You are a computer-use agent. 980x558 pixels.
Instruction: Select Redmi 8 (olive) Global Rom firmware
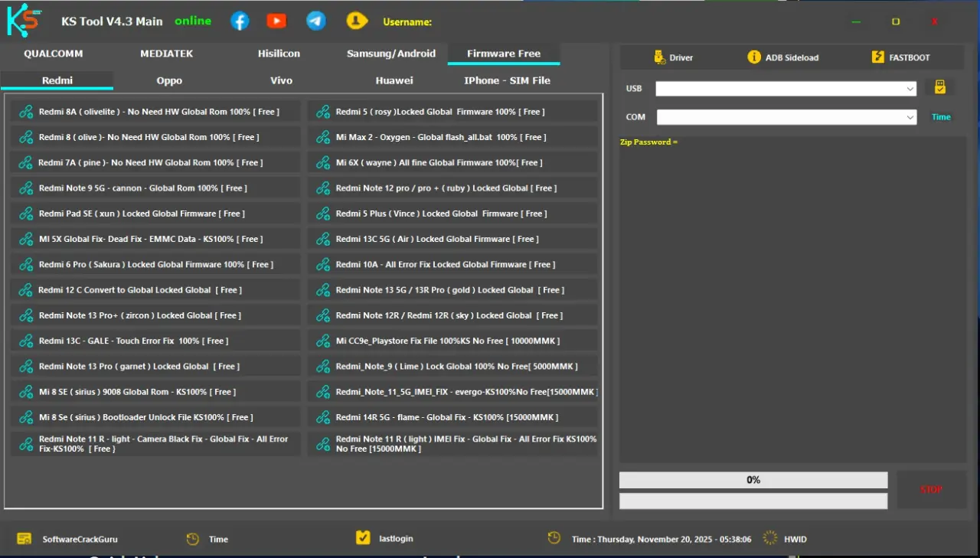(x=155, y=138)
